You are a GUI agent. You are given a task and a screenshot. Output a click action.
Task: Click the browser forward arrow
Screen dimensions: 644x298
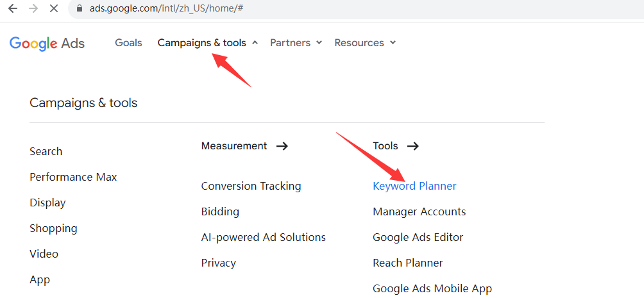33,9
